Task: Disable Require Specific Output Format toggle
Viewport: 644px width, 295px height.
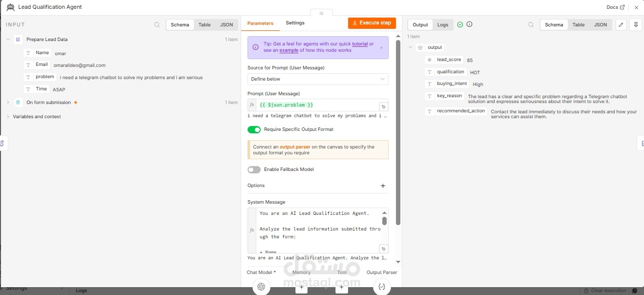Action: point(254,129)
